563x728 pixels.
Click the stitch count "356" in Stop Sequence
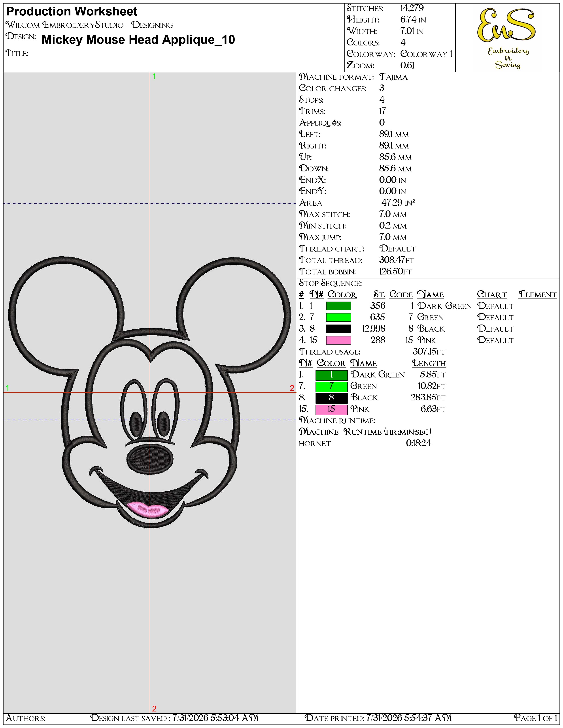378,306
